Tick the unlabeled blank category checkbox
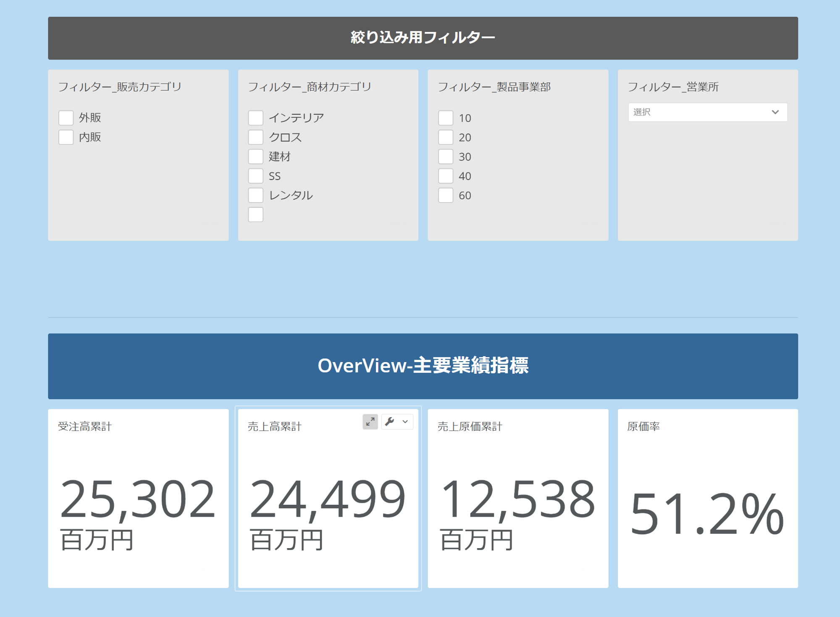840x617 pixels. coord(256,214)
